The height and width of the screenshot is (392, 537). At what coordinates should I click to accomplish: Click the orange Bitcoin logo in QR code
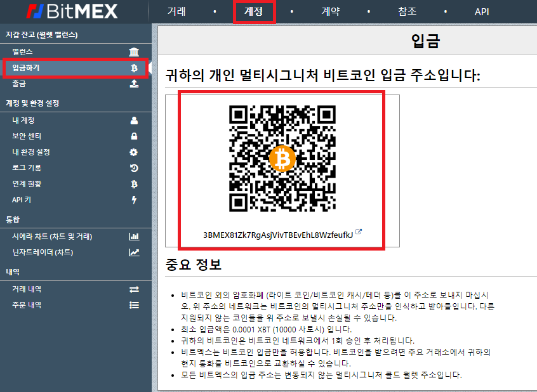[282, 159]
